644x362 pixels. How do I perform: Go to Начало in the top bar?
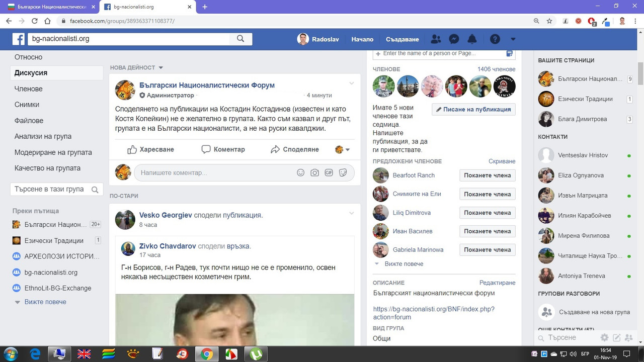362,39
